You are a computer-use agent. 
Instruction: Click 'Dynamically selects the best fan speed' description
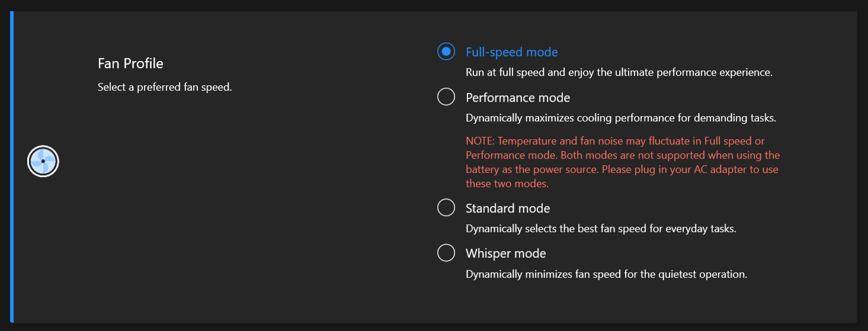click(x=600, y=229)
